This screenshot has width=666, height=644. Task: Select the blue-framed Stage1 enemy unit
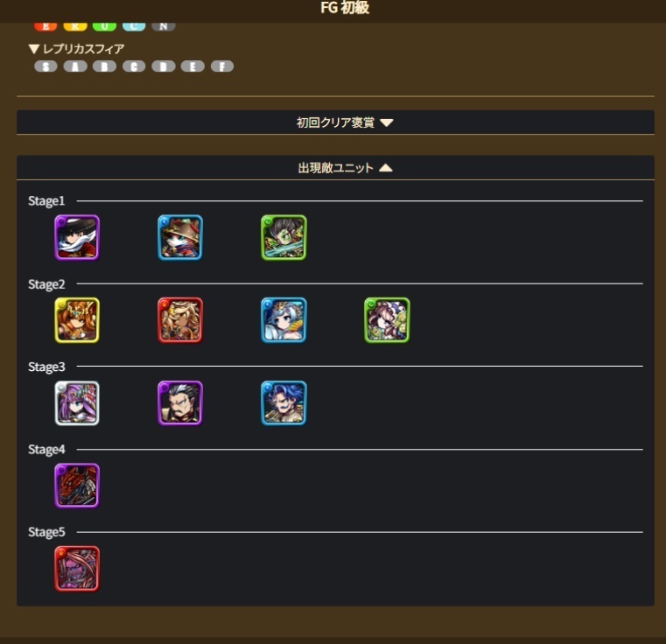[180, 237]
